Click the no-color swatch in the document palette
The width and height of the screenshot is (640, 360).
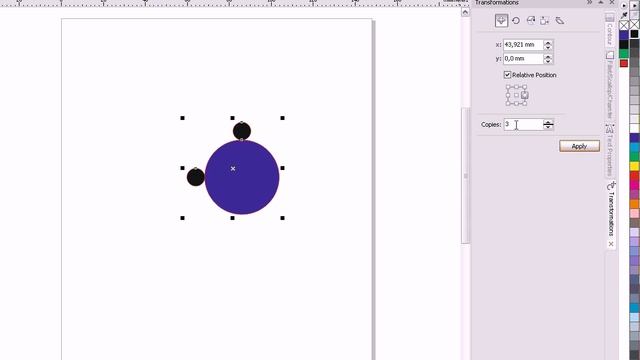624,25
